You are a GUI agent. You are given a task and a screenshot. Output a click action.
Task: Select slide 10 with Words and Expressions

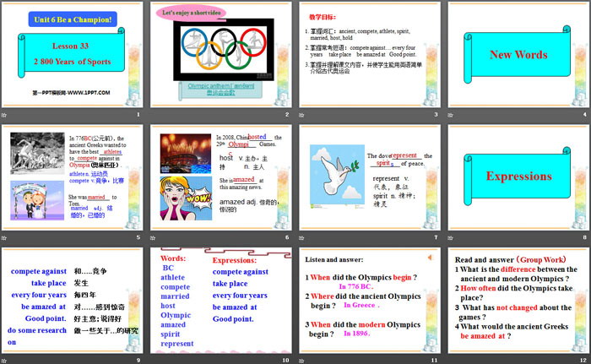(x=221, y=301)
